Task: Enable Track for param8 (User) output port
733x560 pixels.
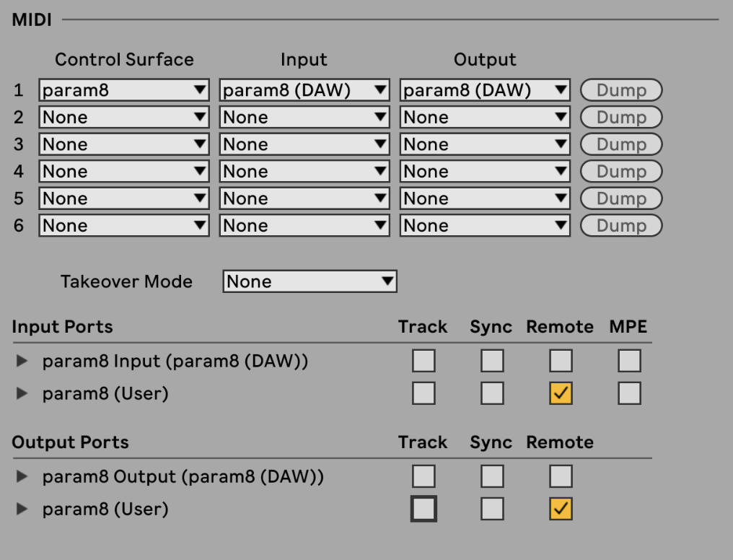Action: coord(423,509)
